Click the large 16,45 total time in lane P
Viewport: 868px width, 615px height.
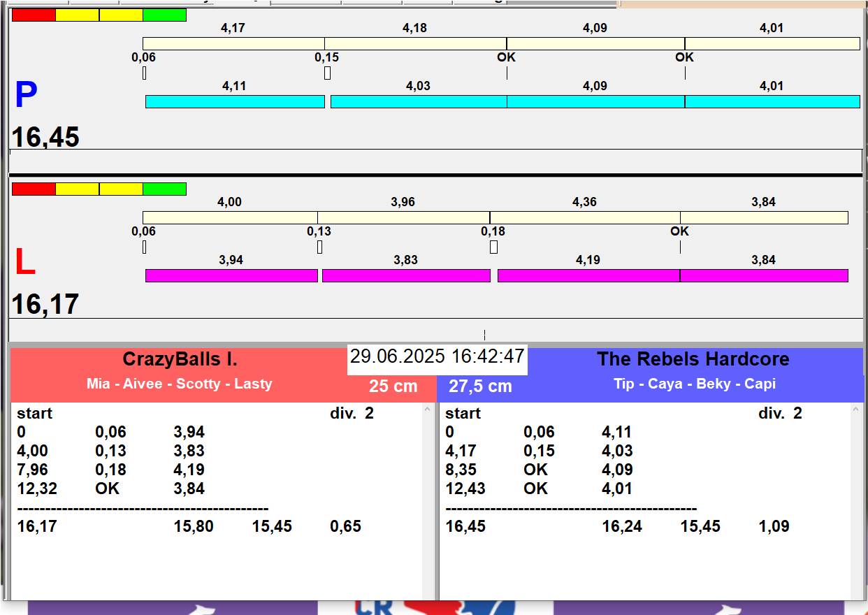(x=45, y=137)
